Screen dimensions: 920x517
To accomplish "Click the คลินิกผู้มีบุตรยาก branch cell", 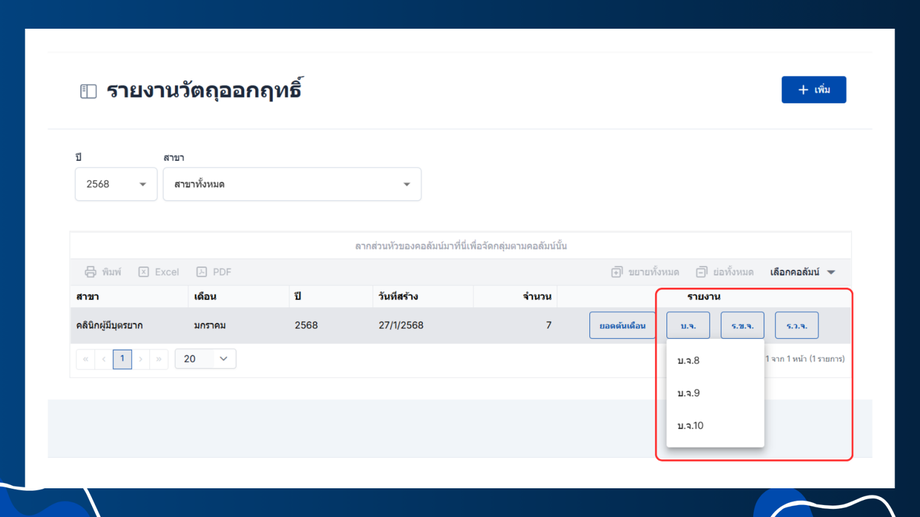I will (x=129, y=325).
